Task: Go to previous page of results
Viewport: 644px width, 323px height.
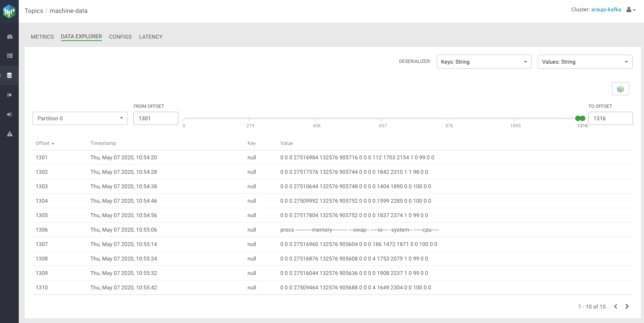Action: (x=615, y=307)
